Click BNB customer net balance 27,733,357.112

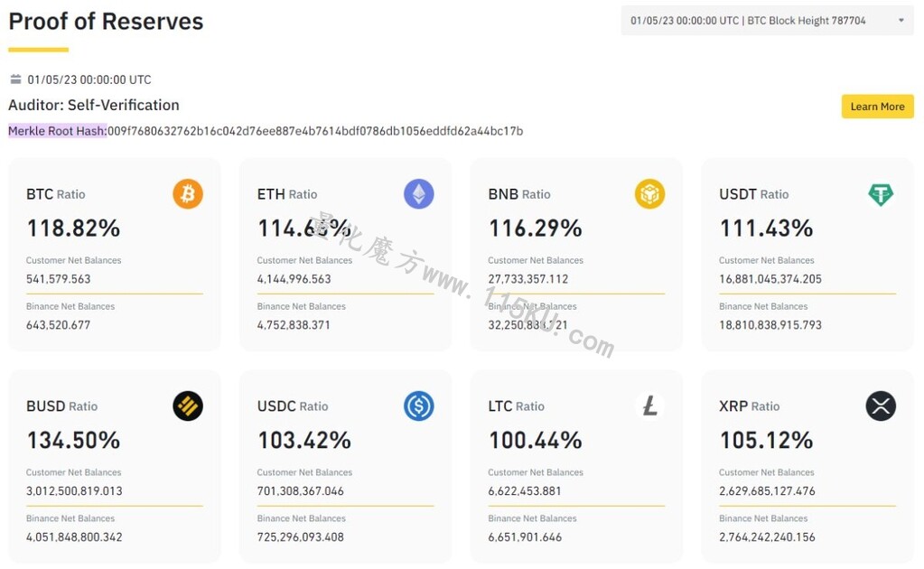click(x=528, y=279)
